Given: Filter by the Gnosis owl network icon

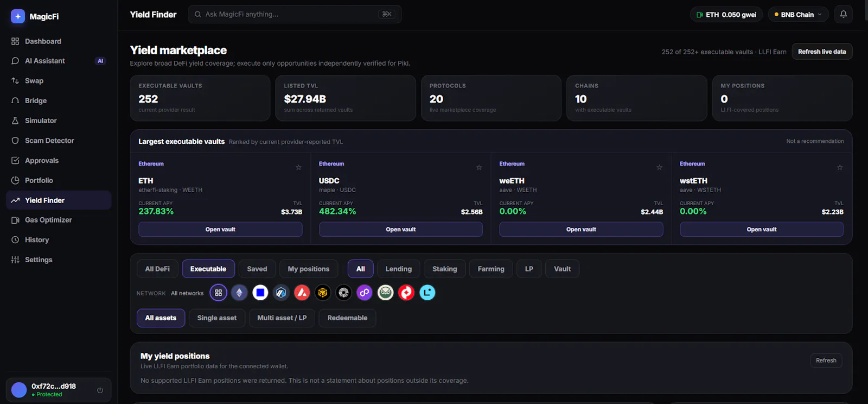Looking at the screenshot, I should click(x=386, y=293).
